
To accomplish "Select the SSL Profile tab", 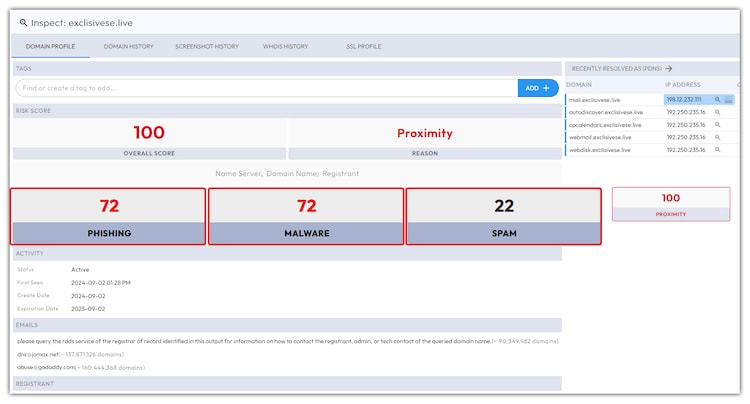I will [364, 46].
